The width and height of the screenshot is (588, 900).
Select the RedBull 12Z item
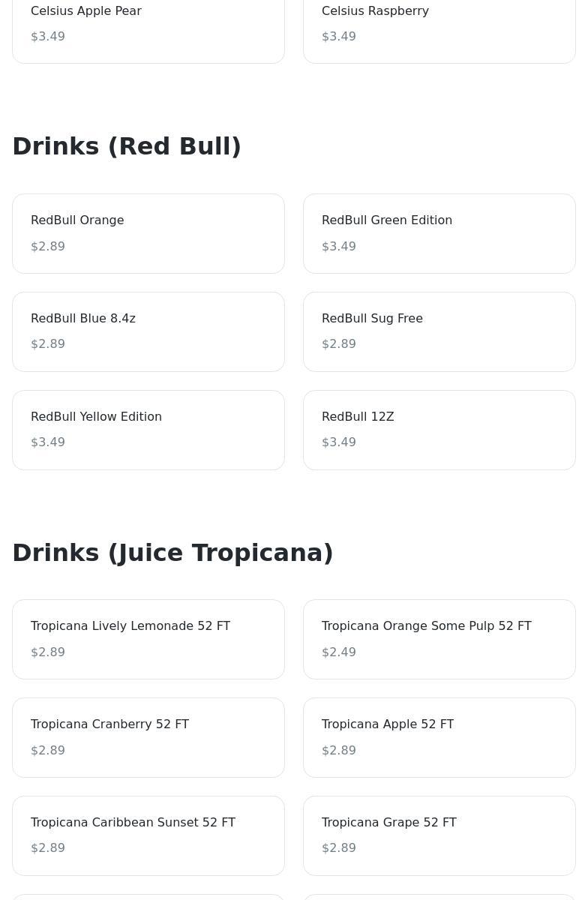[439, 430]
